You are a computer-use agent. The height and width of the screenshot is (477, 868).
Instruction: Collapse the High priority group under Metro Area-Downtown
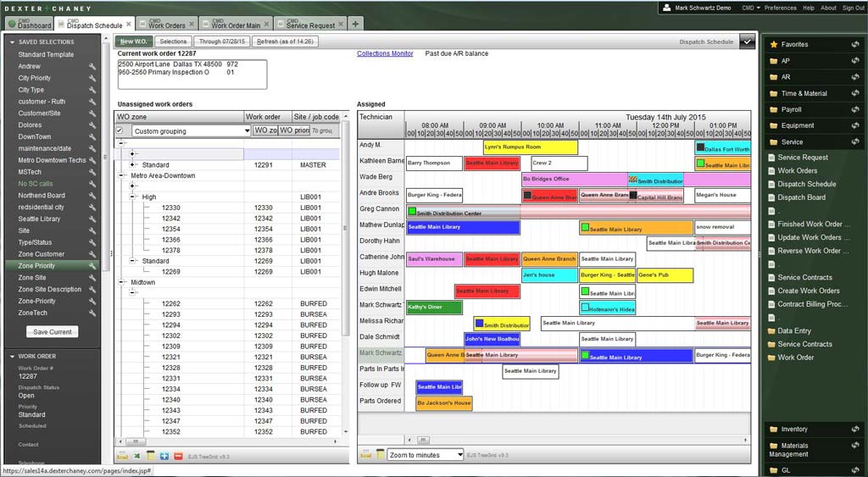pos(132,197)
